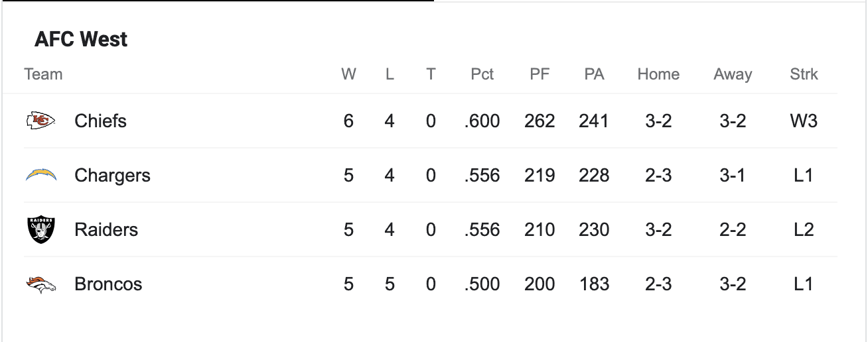Open the Raiders team name
Image resolution: width=868 pixels, height=342 pixels.
[x=106, y=229]
